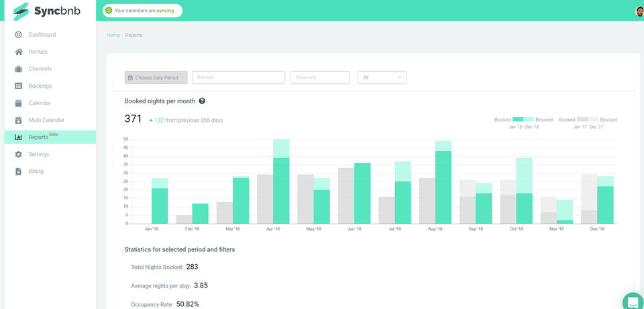Click the Jun '18 green bar
Image resolution: width=644 pixels, height=309 pixels.
tap(362, 193)
